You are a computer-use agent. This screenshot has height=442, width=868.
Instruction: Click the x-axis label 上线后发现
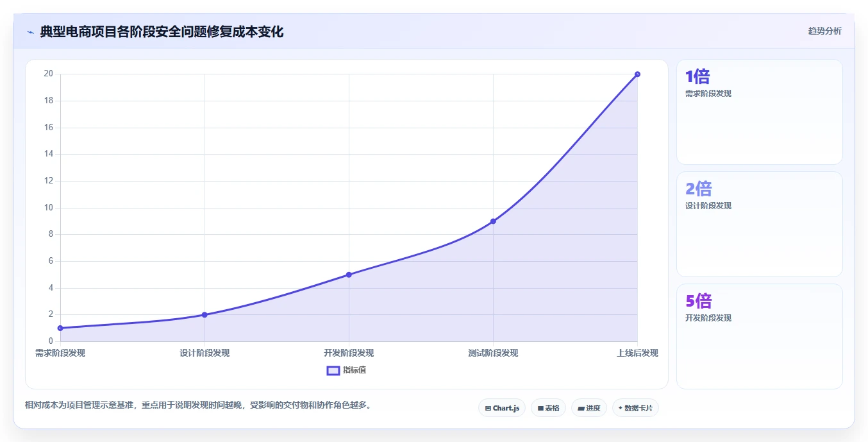click(x=637, y=353)
